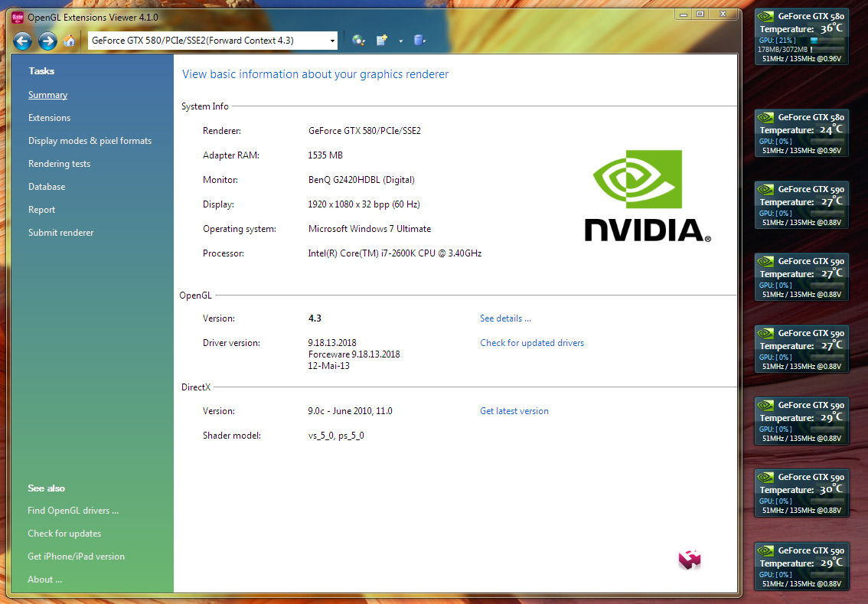Open the Rendering tests task
The width and height of the screenshot is (868, 604).
tap(59, 164)
